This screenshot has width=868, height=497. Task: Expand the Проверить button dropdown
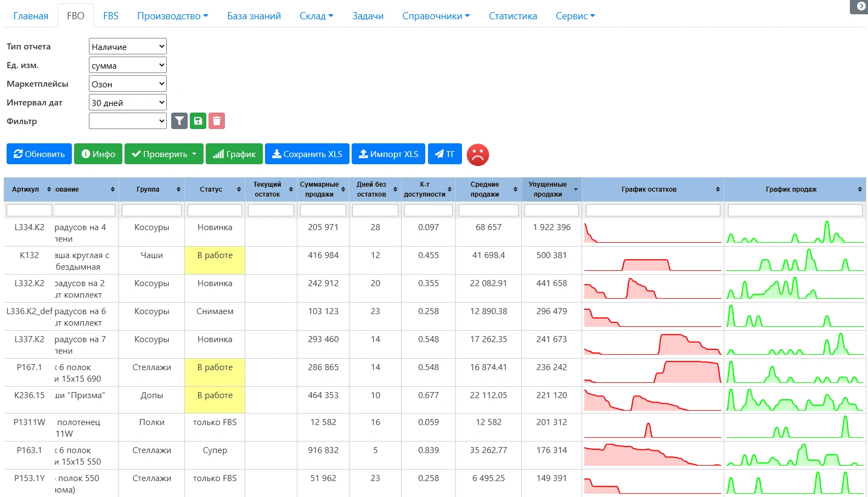pos(164,154)
